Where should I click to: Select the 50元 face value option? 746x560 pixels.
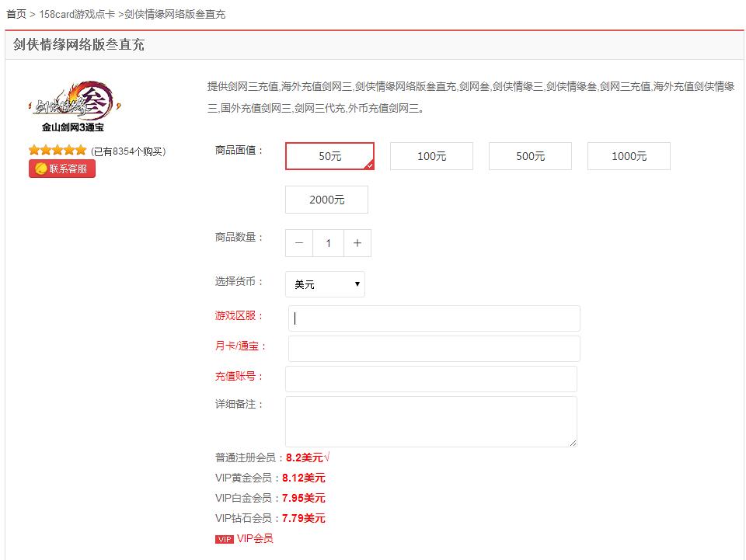pos(329,156)
